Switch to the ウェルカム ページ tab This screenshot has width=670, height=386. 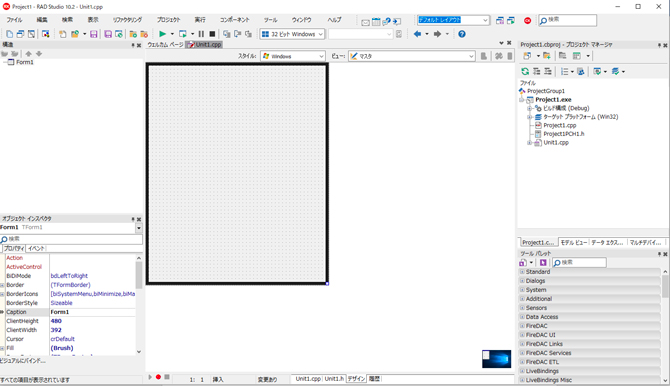click(165, 44)
